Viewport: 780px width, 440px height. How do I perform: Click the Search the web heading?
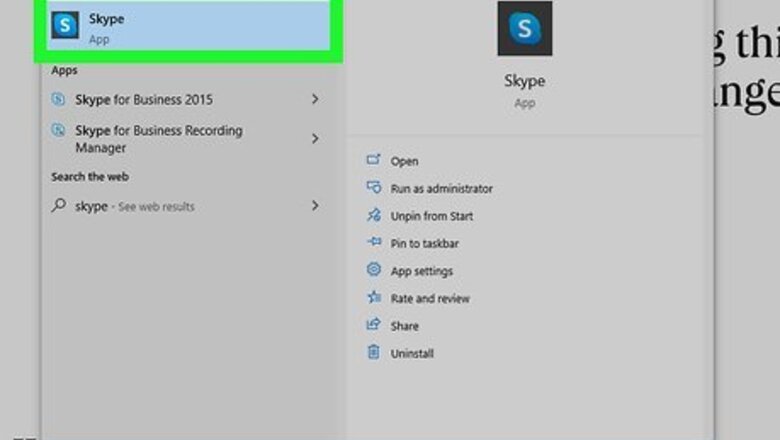point(90,176)
